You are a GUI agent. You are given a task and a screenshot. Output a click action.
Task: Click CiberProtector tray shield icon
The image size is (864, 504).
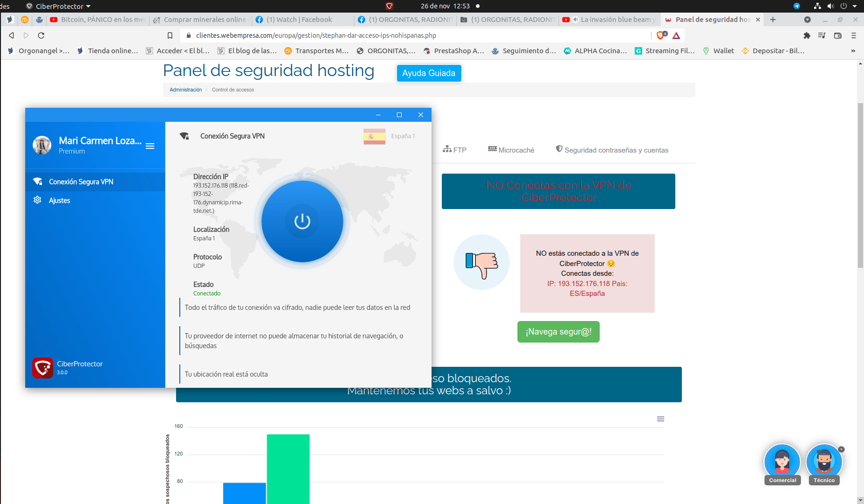click(x=390, y=6)
